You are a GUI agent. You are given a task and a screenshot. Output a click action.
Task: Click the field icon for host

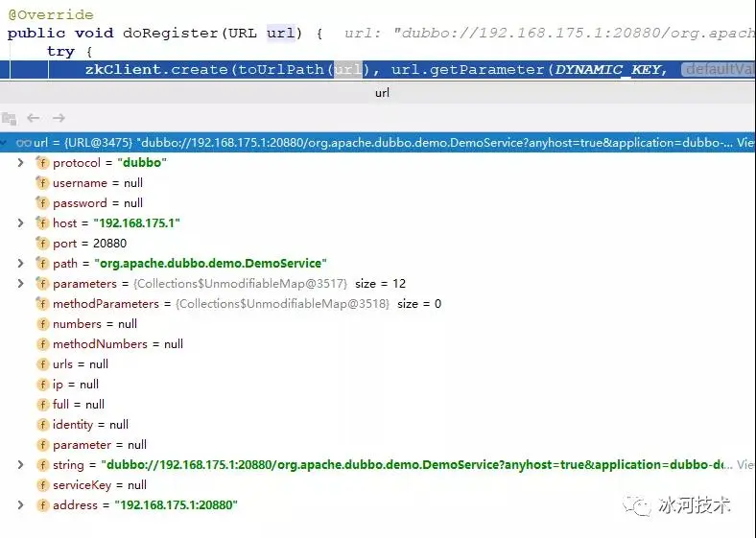42,223
